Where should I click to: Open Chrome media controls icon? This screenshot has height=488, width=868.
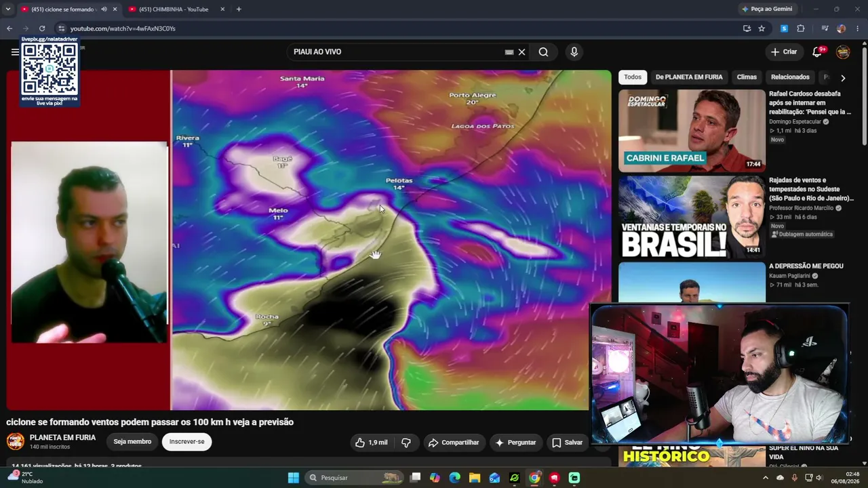pyautogui.click(x=825, y=28)
